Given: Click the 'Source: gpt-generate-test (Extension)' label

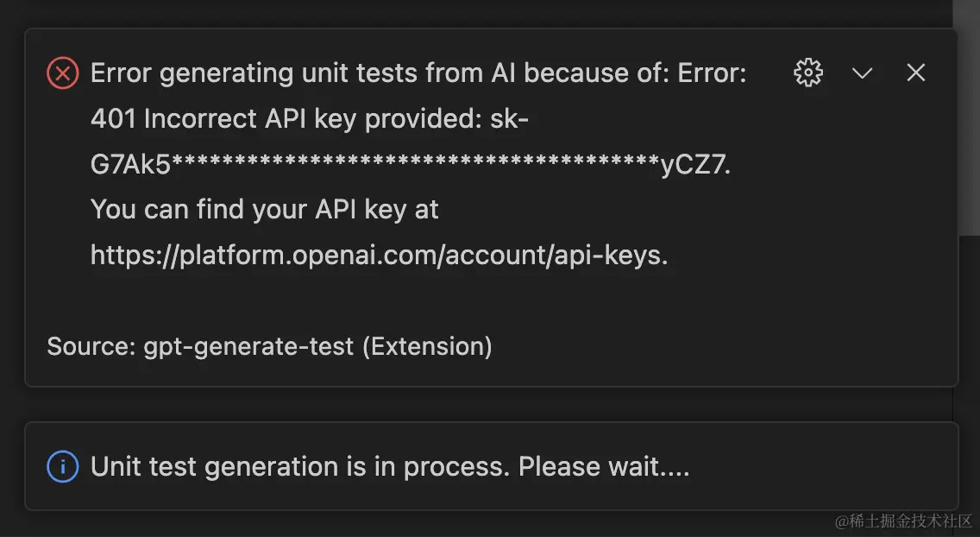Looking at the screenshot, I should 269,346.
